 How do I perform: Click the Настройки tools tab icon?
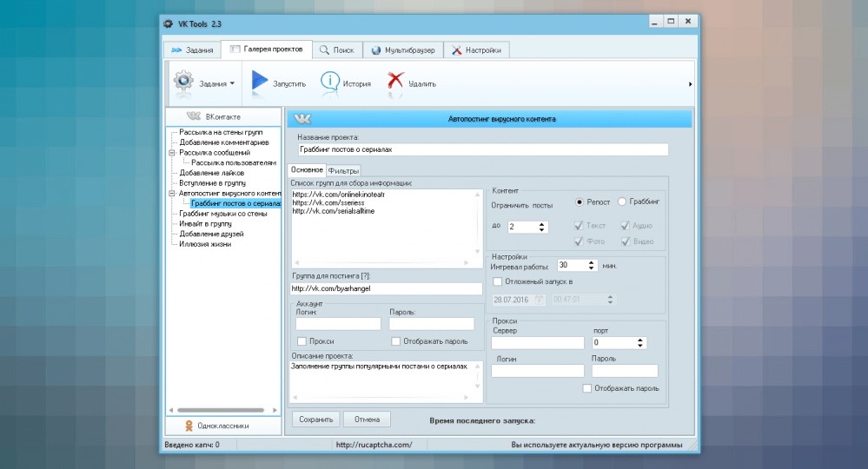click(x=457, y=50)
